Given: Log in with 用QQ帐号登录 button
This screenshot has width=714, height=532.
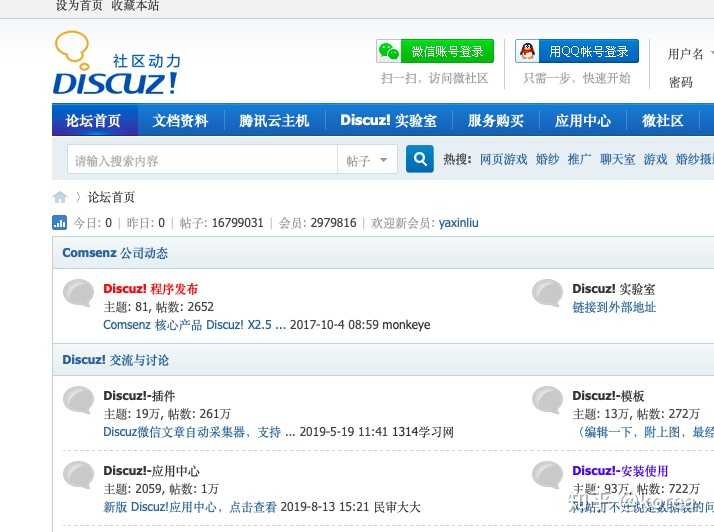Looking at the screenshot, I should tap(577, 51).
